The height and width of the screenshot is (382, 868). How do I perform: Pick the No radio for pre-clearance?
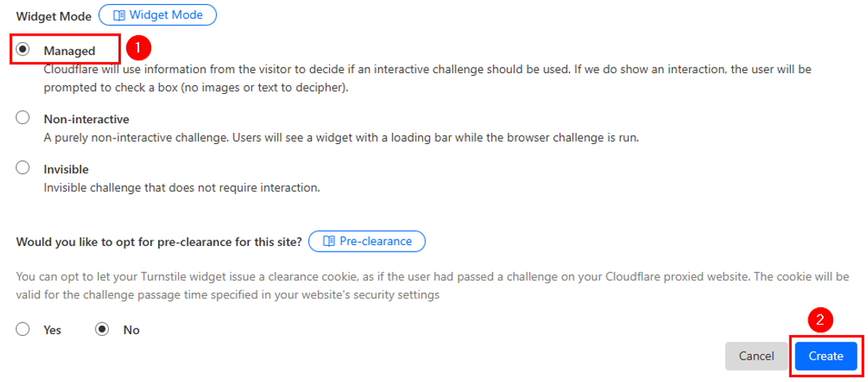[102, 329]
